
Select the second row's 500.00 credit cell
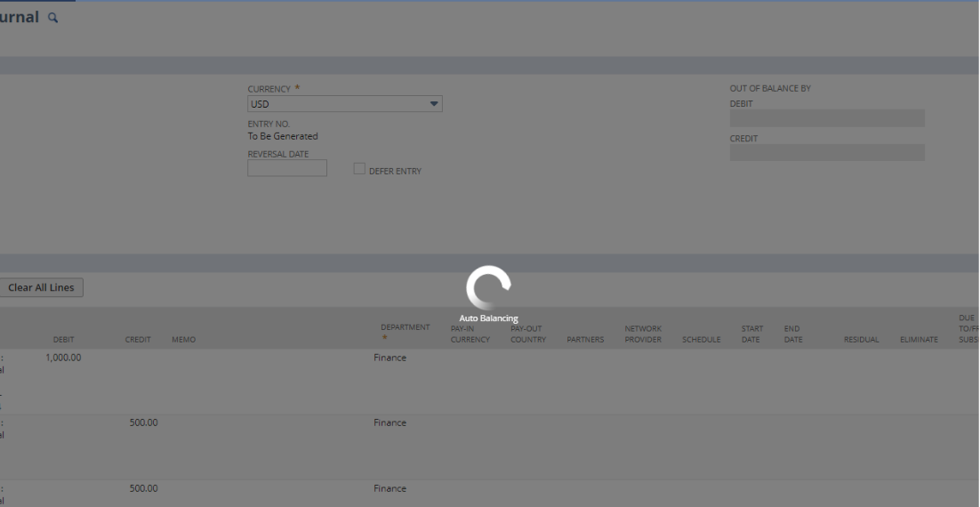pyautogui.click(x=143, y=422)
